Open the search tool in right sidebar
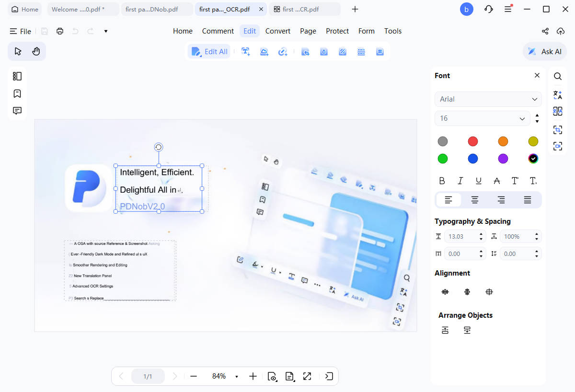This screenshot has width=575, height=392. pos(558,76)
